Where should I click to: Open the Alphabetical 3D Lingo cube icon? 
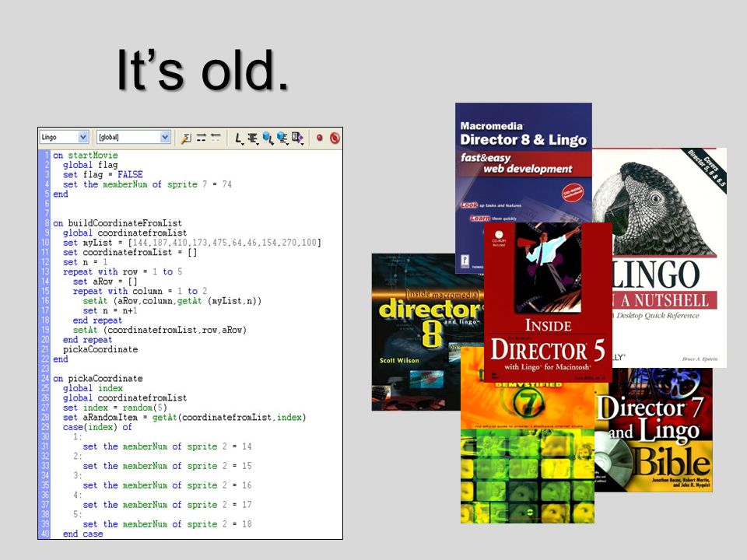[x=268, y=138]
